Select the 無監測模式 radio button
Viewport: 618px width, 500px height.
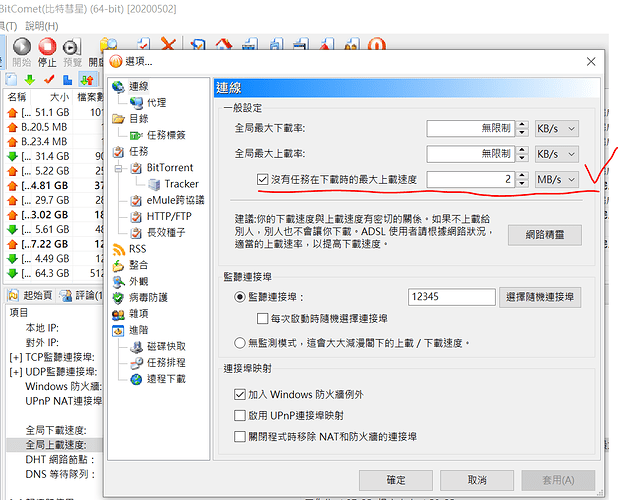pyautogui.click(x=240, y=343)
